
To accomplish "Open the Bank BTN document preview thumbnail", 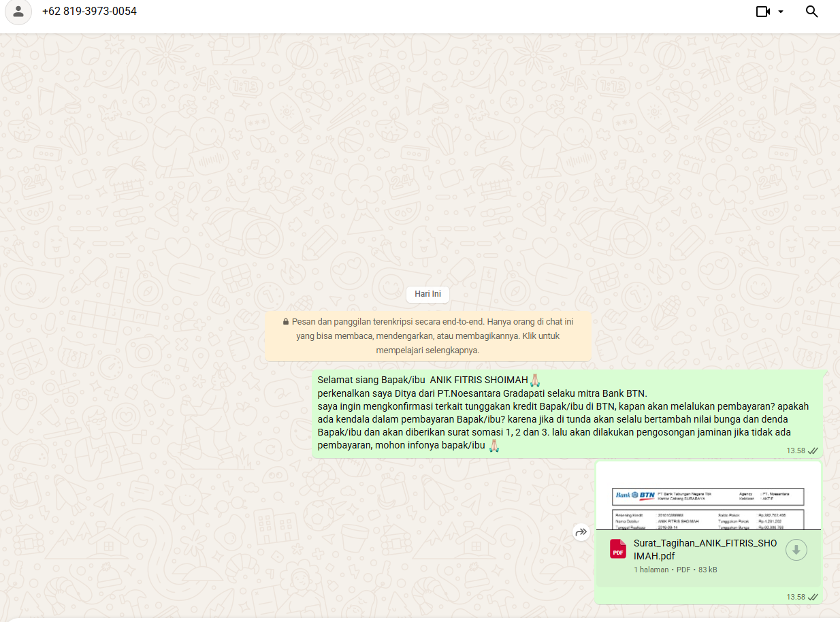I will (708, 502).
